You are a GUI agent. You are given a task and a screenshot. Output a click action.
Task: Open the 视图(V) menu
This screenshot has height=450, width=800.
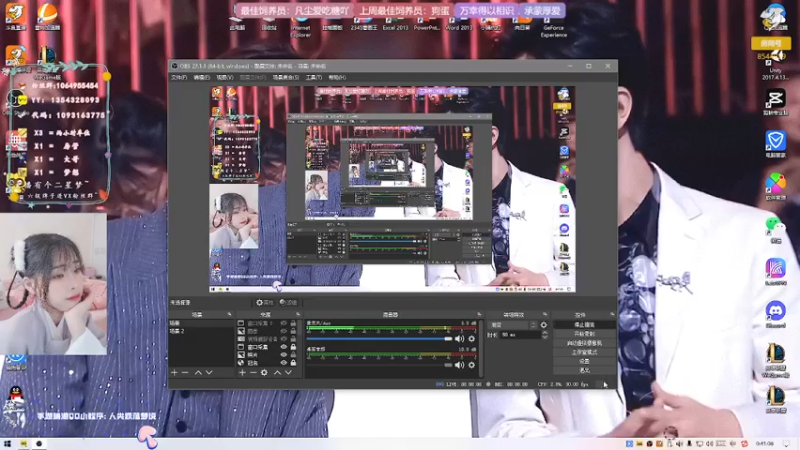[224, 78]
